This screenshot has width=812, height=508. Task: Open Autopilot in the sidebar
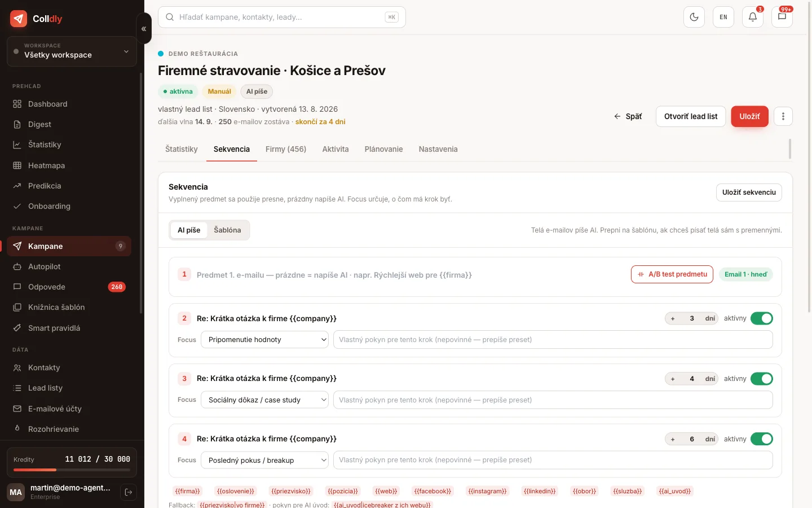[x=69, y=266]
